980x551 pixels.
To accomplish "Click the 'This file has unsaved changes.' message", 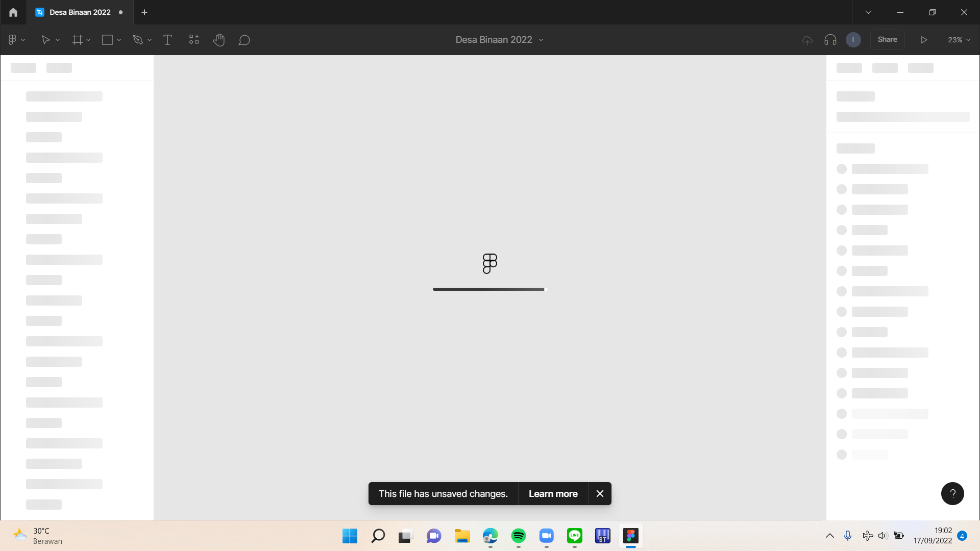I will [x=443, y=494].
